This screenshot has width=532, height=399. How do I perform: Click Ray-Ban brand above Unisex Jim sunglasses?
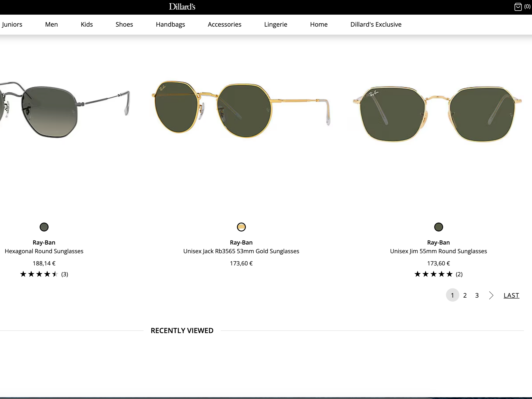coord(438,242)
